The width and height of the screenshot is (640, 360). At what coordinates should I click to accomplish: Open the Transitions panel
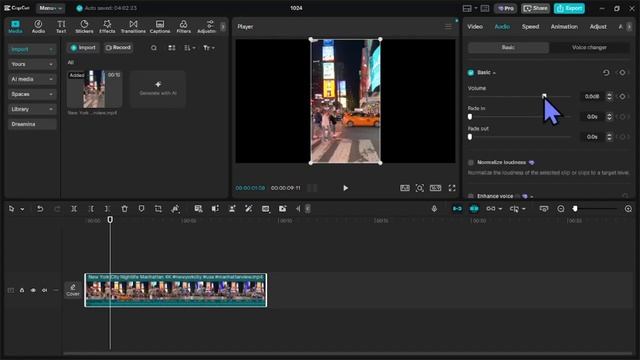133,27
